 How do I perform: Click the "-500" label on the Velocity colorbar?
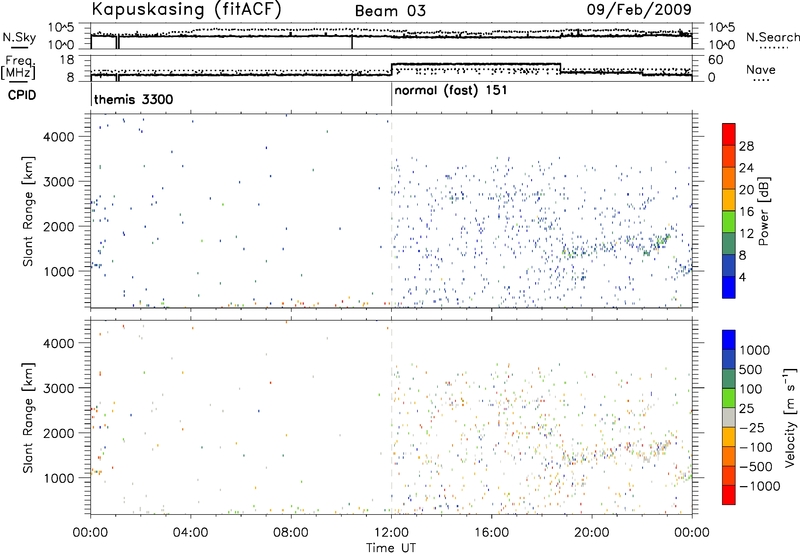click(x=756, y=466)
